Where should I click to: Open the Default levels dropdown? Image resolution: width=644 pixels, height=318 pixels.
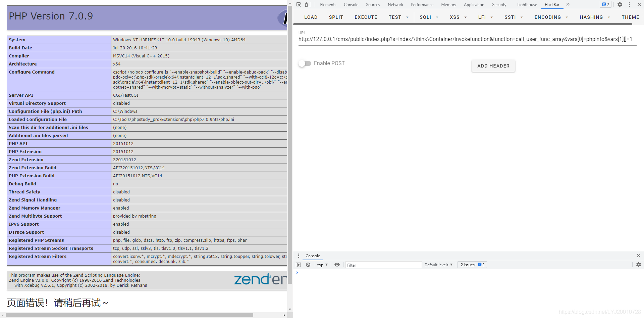click(x=438, y=265)
